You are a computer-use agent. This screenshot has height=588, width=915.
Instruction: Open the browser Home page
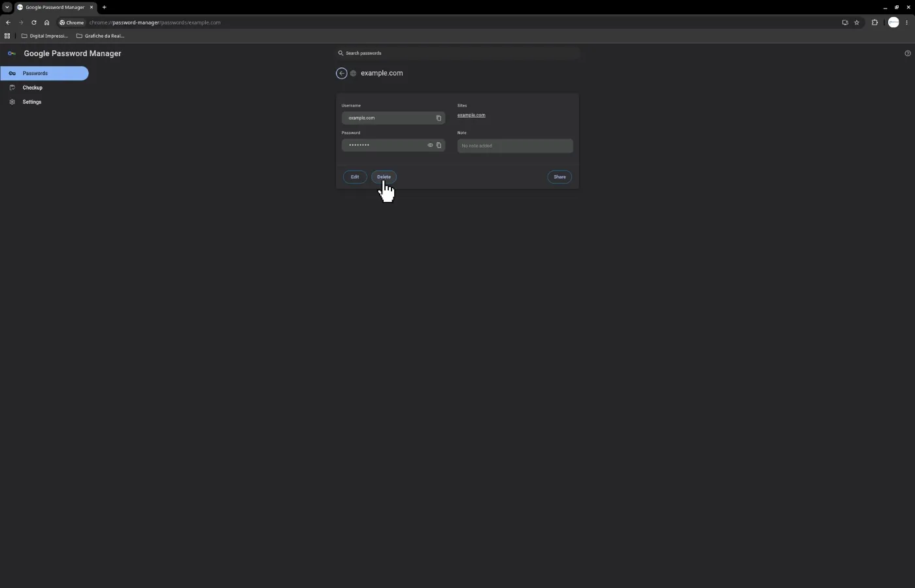(x=46, y=22)
